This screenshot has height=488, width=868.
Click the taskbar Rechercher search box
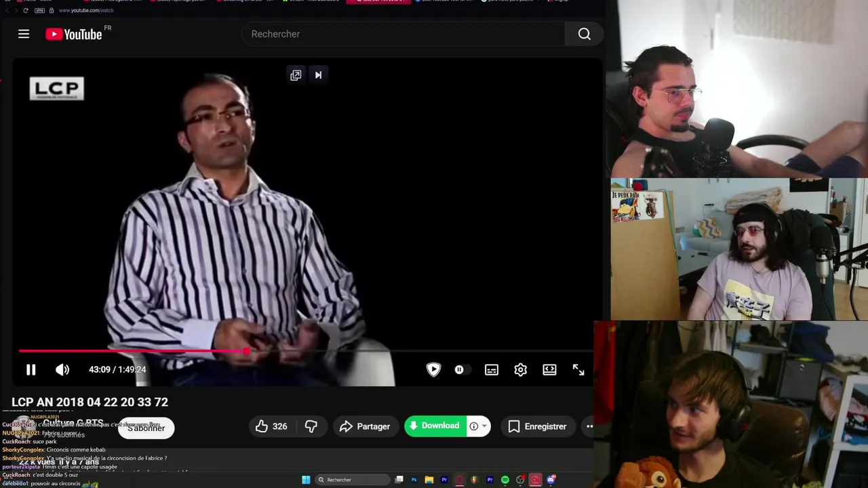tap(353, 480)
